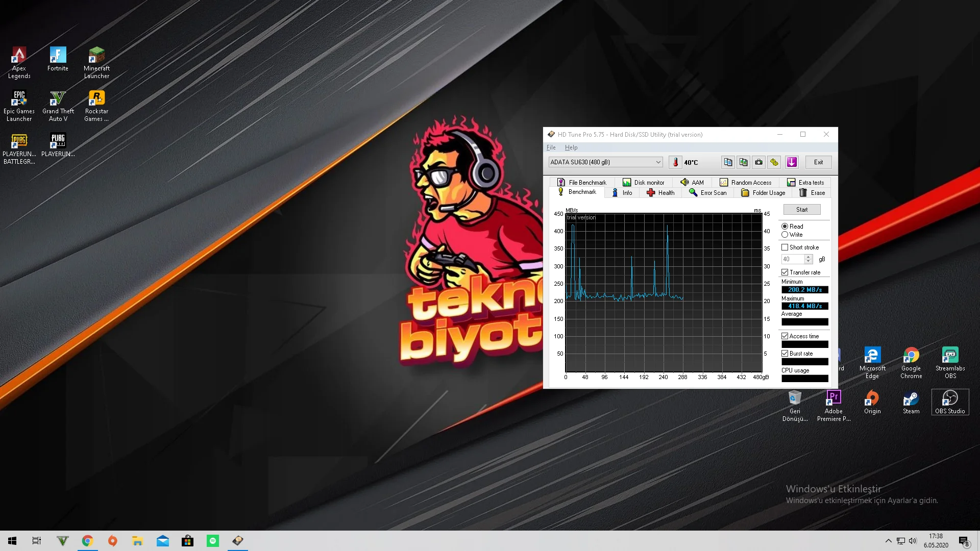The image size is (980, 551).
Task: Open the HD Tune options wrench icon
Action: (x=774, y=162)
